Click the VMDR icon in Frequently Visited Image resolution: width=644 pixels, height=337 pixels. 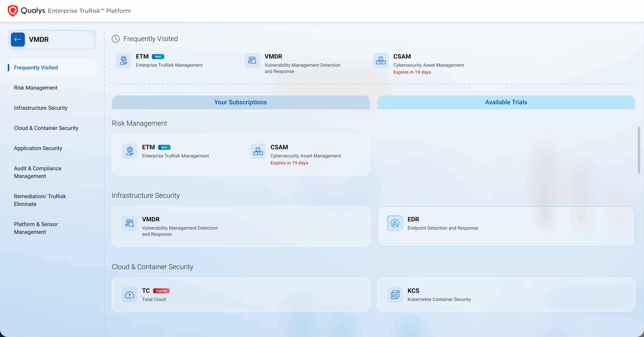(x=252, y=60)
